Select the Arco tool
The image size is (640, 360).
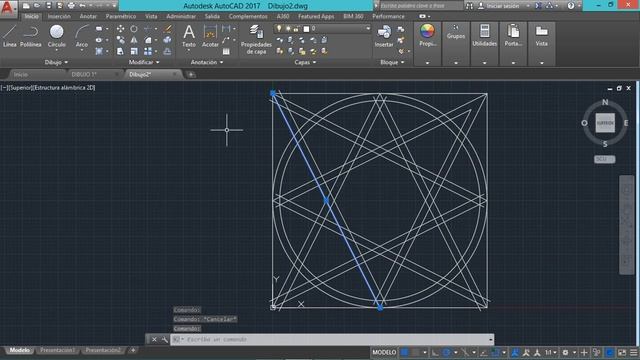pyautogui.click(x=82, y=37)
